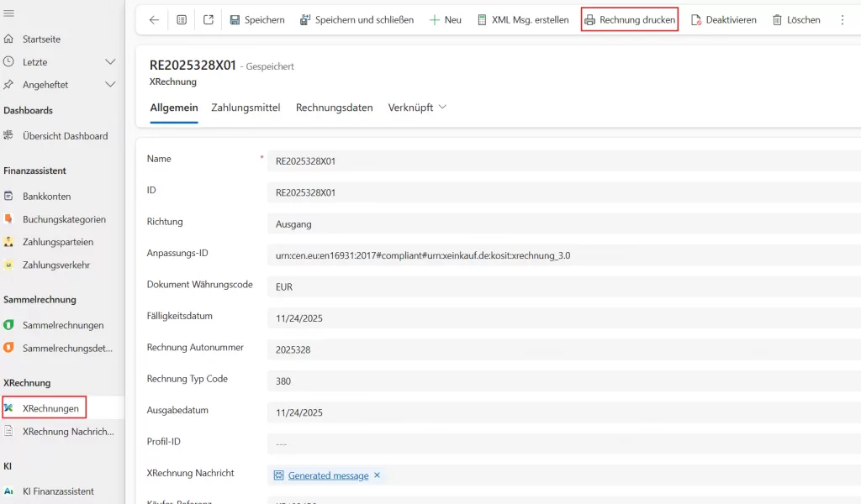
Task: Switch to Rechnungsdaten tab
Action: [334, 108]
